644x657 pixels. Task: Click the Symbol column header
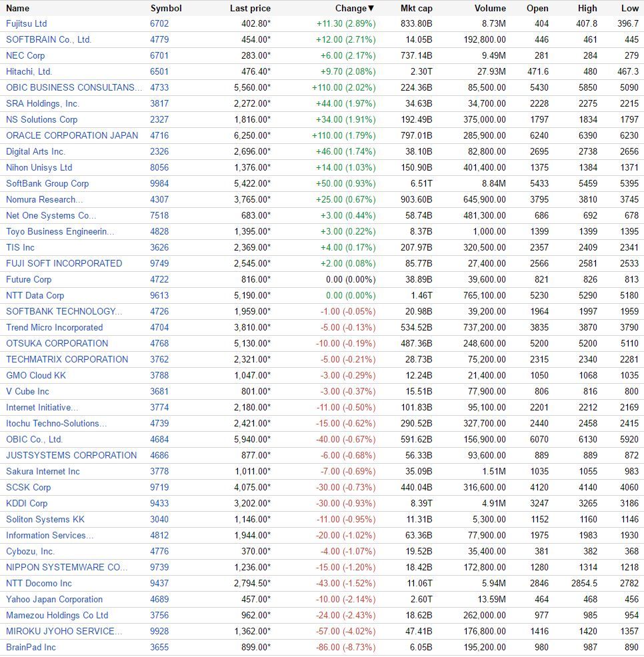[166, 9]
